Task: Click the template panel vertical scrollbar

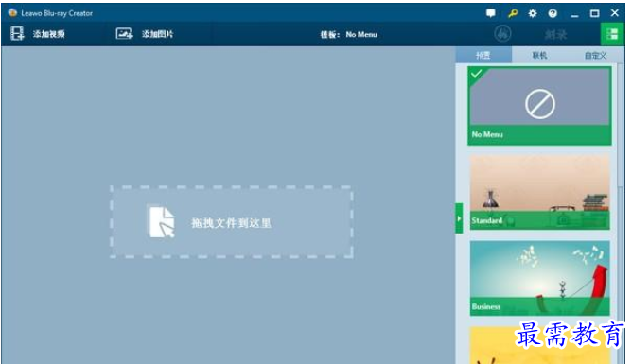Action: [x=621, y=125]
